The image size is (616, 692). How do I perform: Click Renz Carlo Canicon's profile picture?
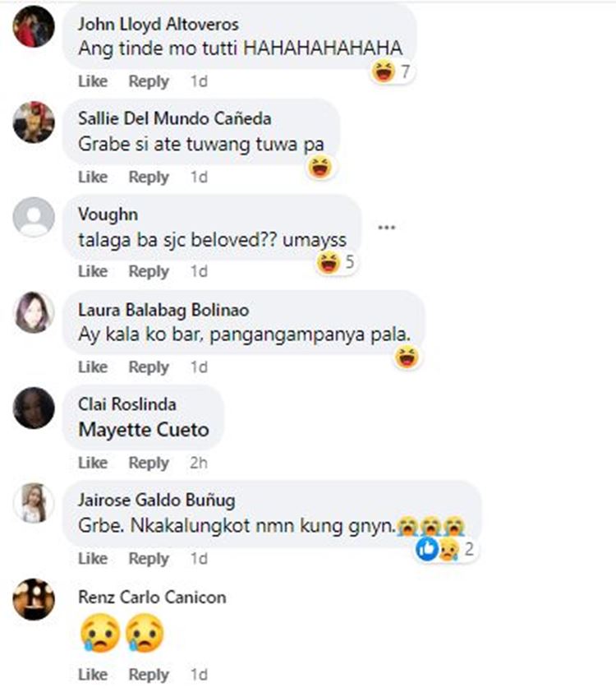[x=34, y=599]
